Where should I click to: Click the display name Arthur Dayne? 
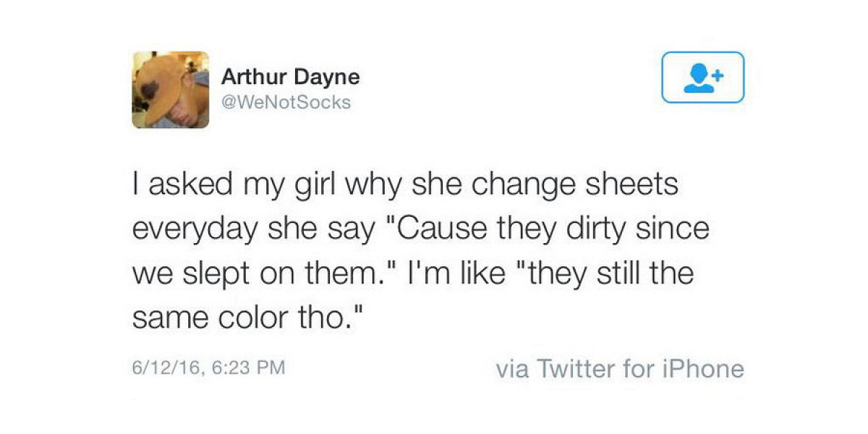coord(290,76)
